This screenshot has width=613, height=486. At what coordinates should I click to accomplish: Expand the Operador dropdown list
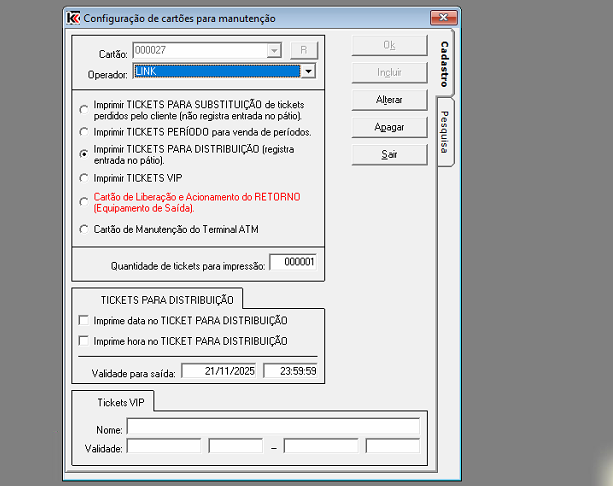(x=309, y=71)
